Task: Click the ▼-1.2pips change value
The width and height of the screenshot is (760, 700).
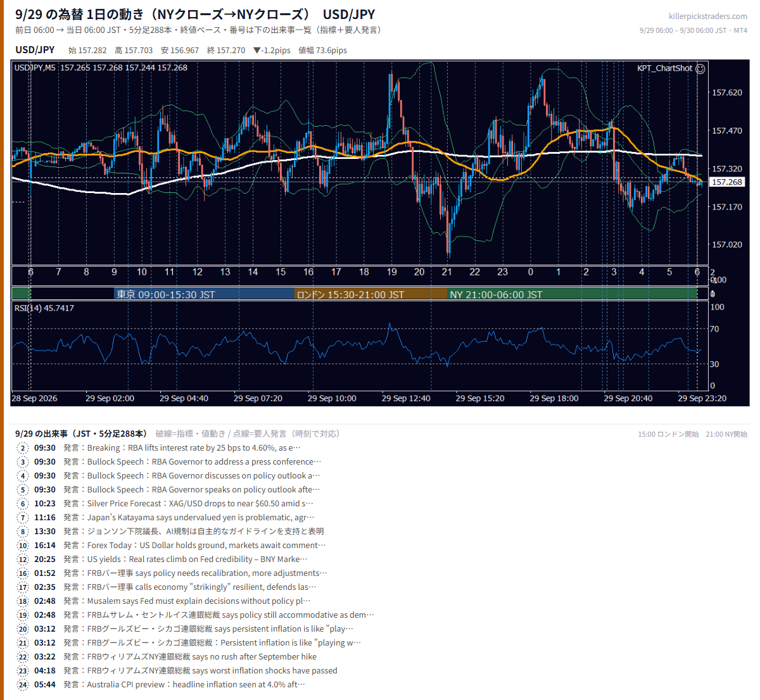Action: click(272, 51)
